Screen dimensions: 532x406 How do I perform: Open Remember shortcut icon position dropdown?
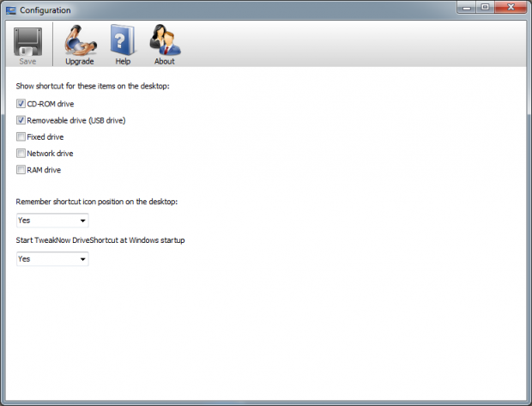click(x=52, y=221)
